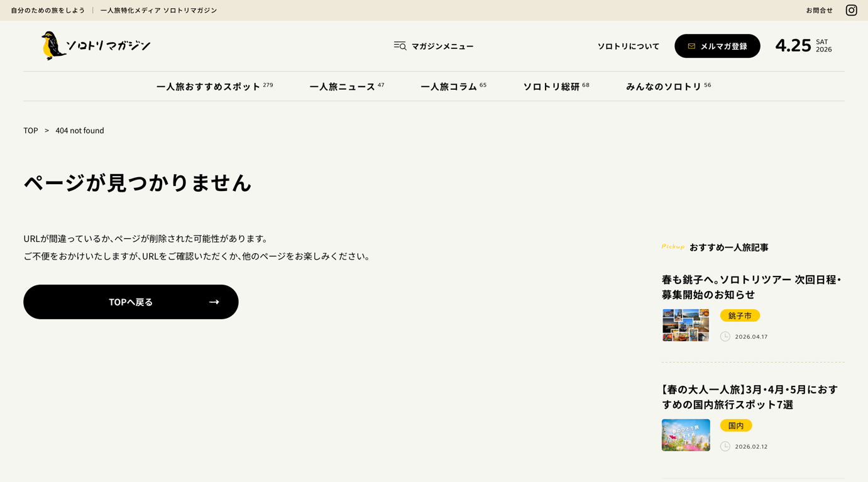Open the マガジンメニュー menu
This screenshot has height=482, width=868.
coord(442,46)
